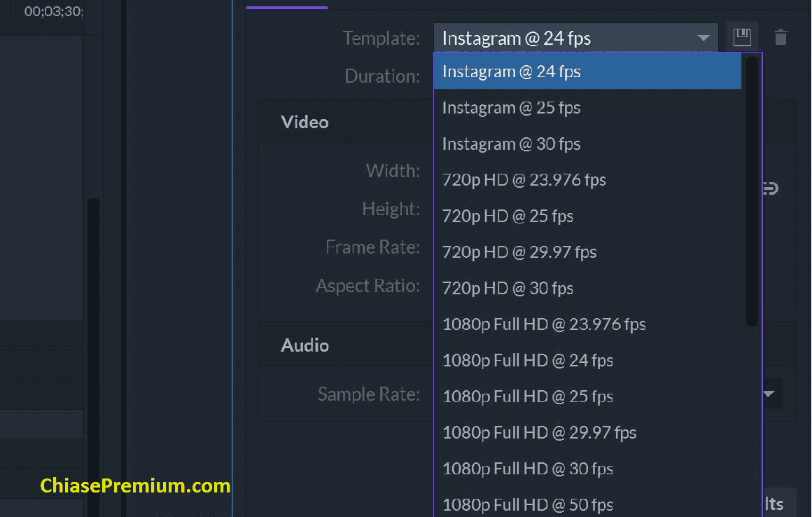Delete the template using the trash icon
The width and height of the screenshot is (812, 517).
coord(780,37)
